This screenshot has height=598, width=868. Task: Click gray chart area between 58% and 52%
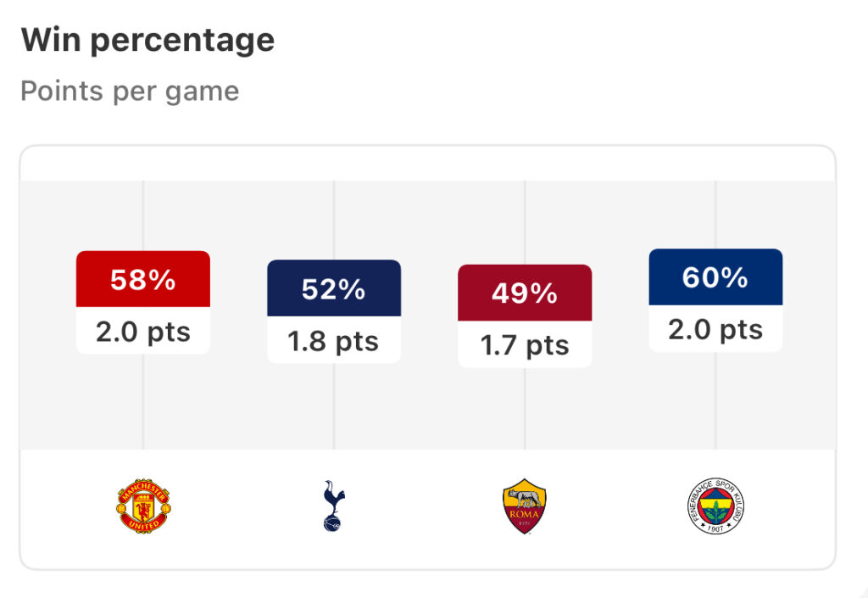pos(238,315)
